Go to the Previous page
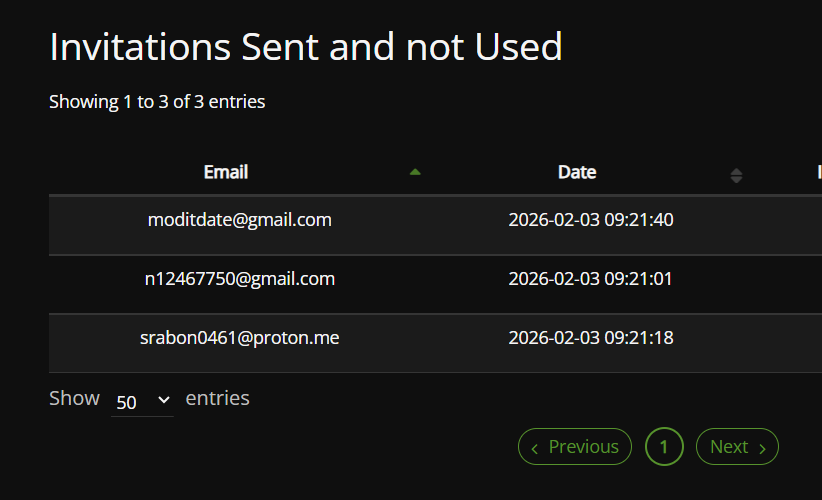Screen dimensions: 822x500 [575, 447]
